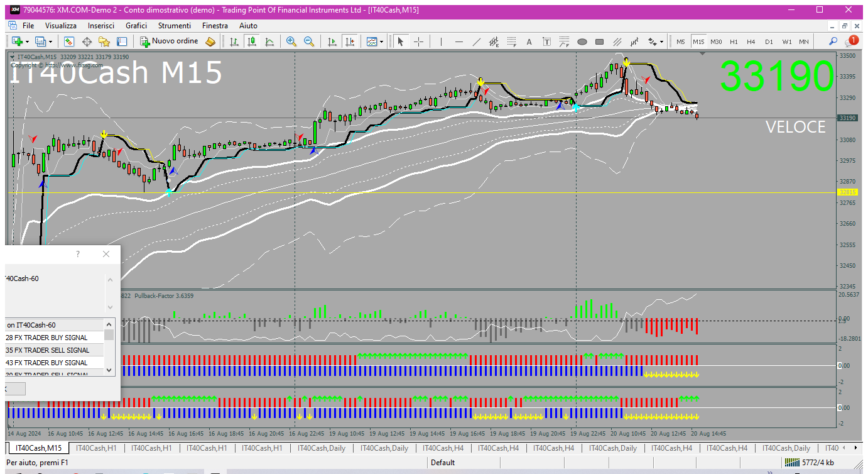Open the Grafici menu
The width and height of the screenshot is (868, 474).
point(136,26)
